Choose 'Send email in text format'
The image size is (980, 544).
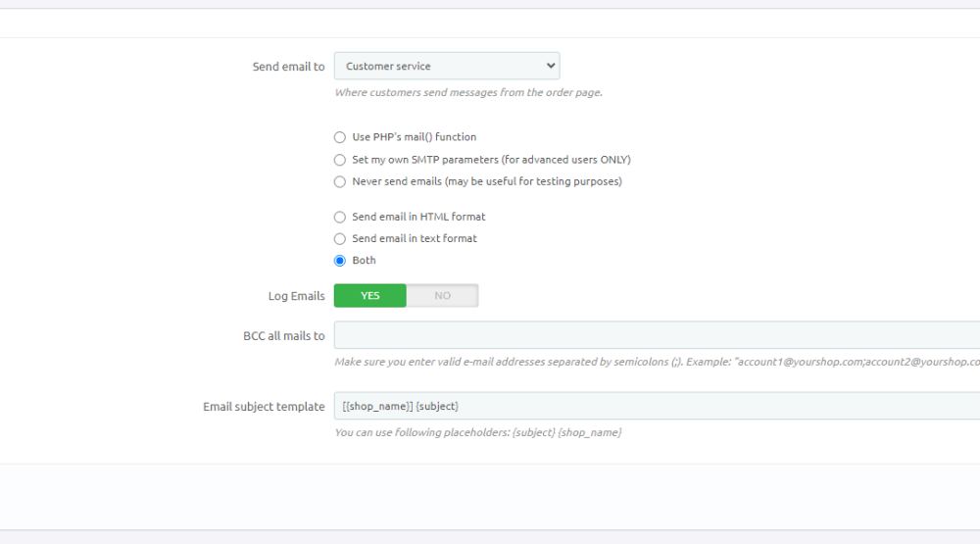point(340,239)
